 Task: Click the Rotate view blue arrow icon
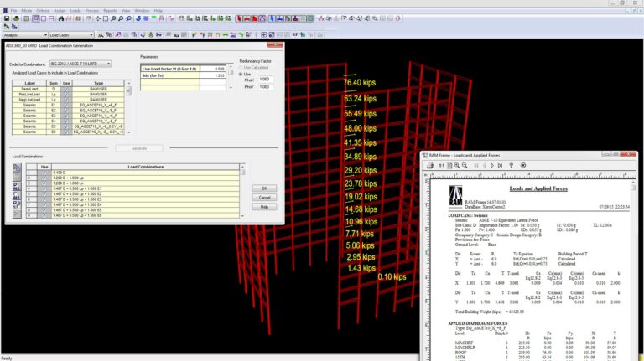tap(138, 18)
